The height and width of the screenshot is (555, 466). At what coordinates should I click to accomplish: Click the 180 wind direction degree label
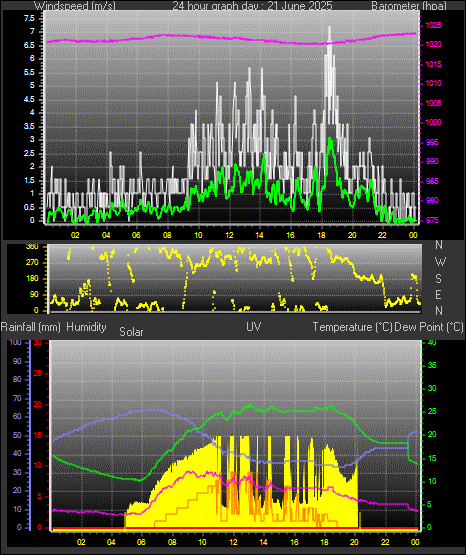[x=32, y=279]
